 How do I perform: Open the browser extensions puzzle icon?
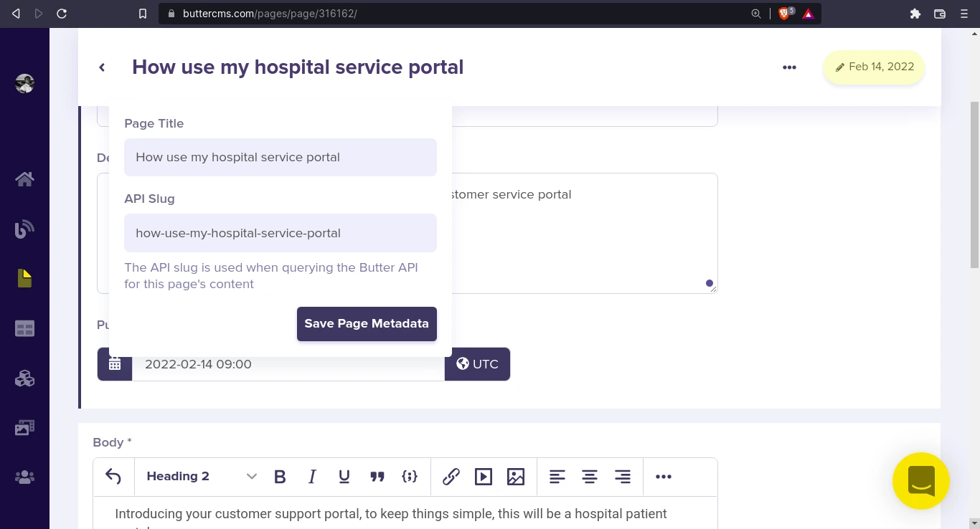(915, 14)
